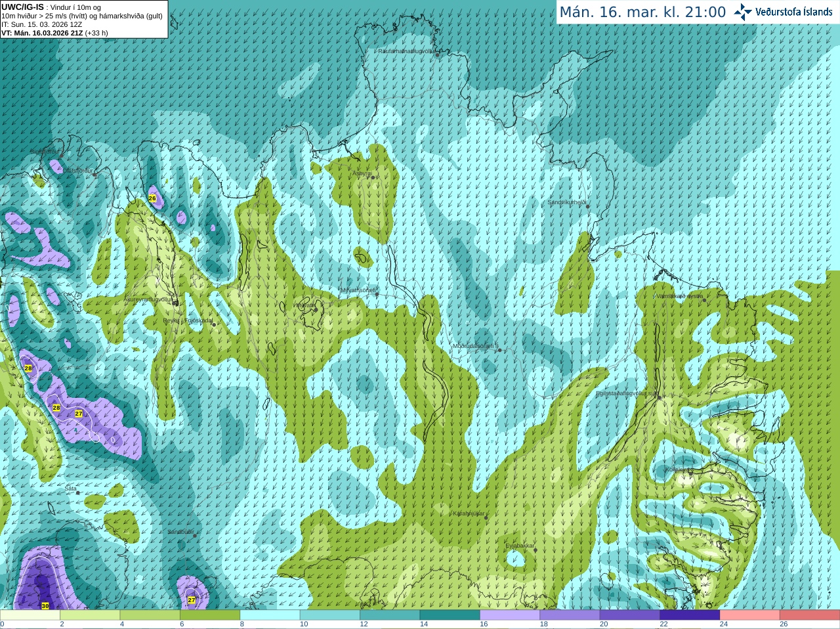This screenshot has height=629, width=840.
Task: Select the Mývatnsöræfi station marker
Action: click(x=377, y=294)
